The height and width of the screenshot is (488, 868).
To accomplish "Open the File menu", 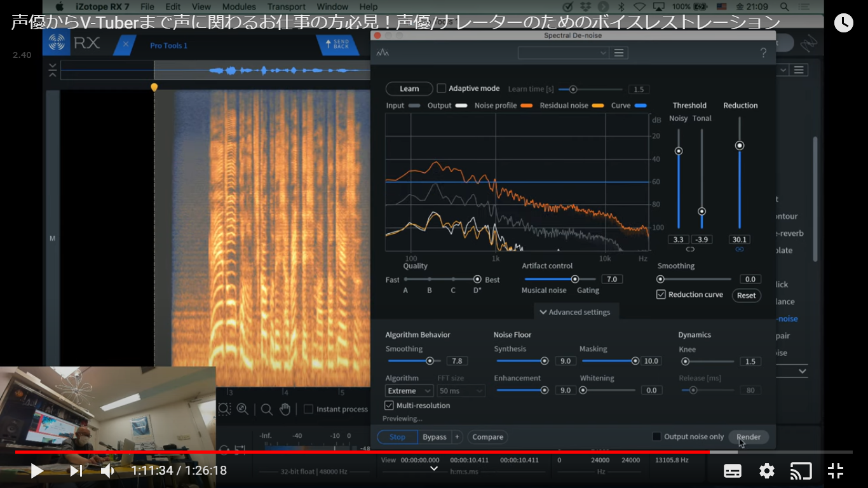I will coord(147,6).
